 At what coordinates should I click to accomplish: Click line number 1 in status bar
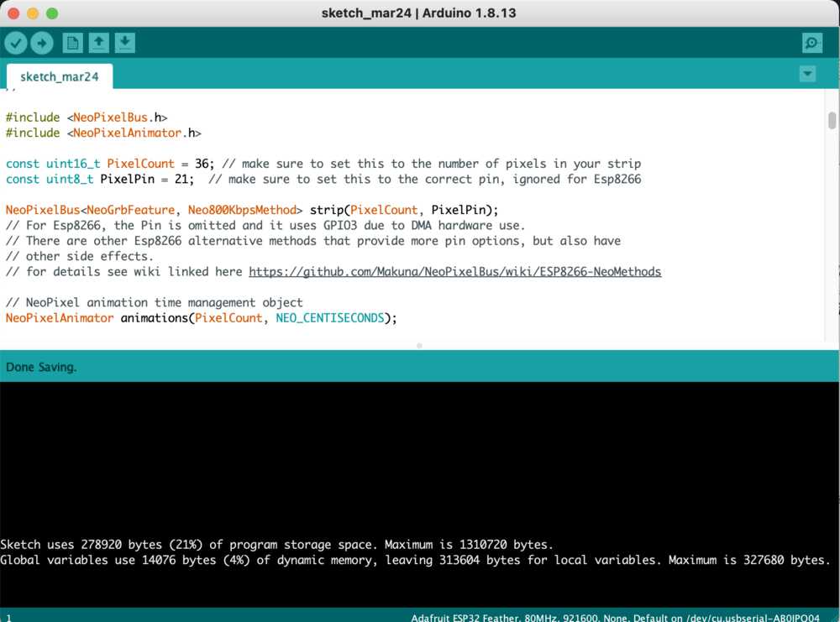tap(8, 618)
